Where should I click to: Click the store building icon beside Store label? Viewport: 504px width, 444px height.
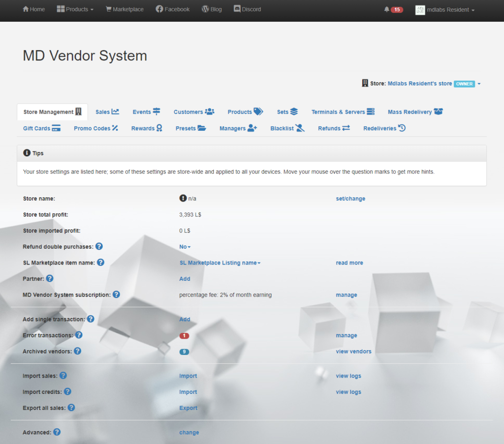pyautogui.click(x=365, y=83)
